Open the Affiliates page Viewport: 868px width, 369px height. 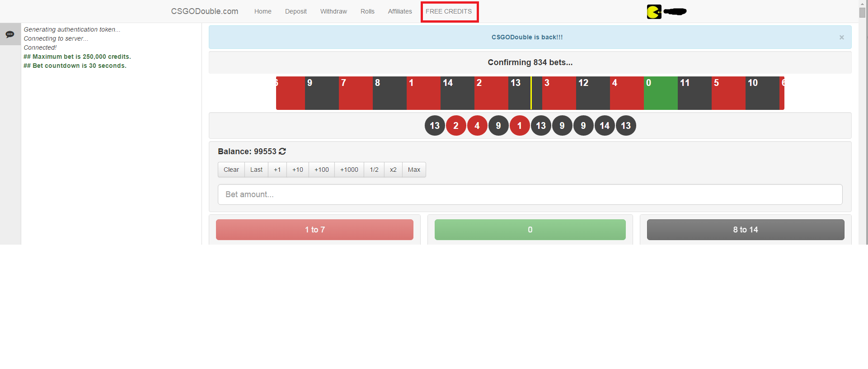(x=400, y=11)
